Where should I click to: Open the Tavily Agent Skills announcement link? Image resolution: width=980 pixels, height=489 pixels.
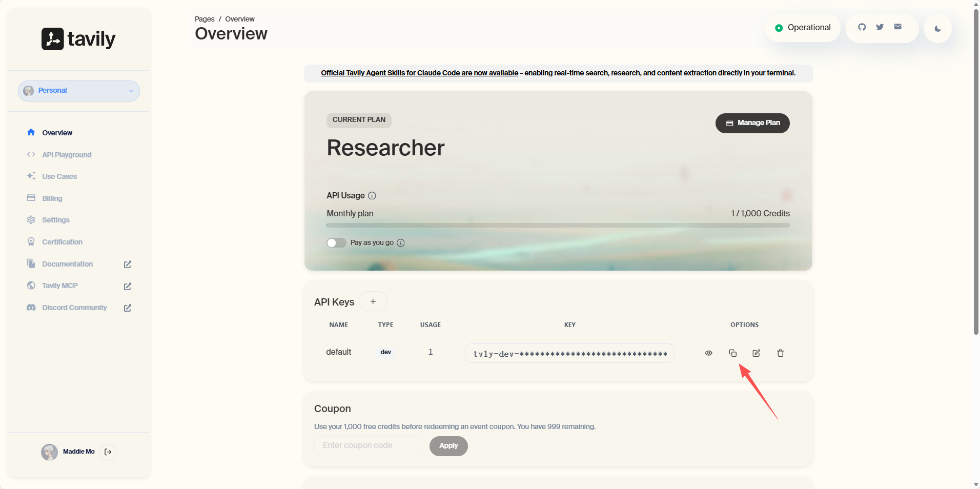click(x=419, y=73)
